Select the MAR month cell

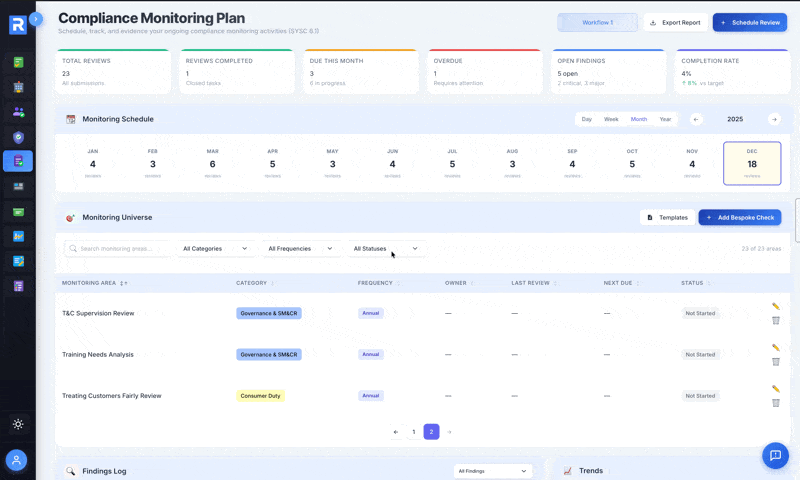pyautogui.click(x=213, y=164)
